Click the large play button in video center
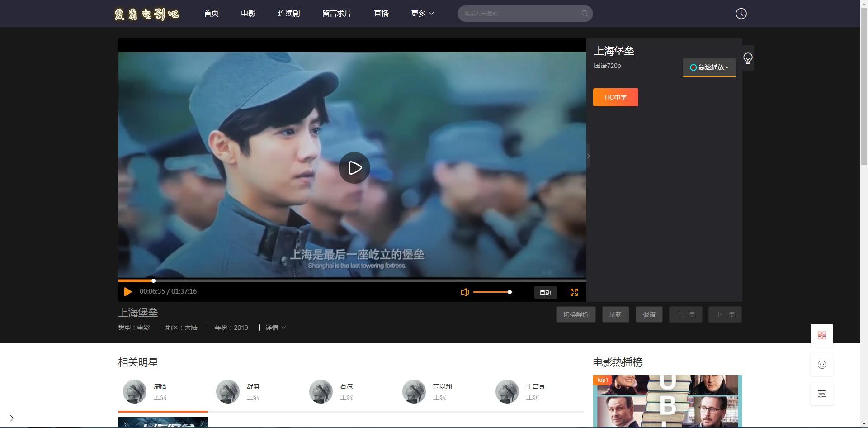Screen dimensions: 868x428 [354, 168]
